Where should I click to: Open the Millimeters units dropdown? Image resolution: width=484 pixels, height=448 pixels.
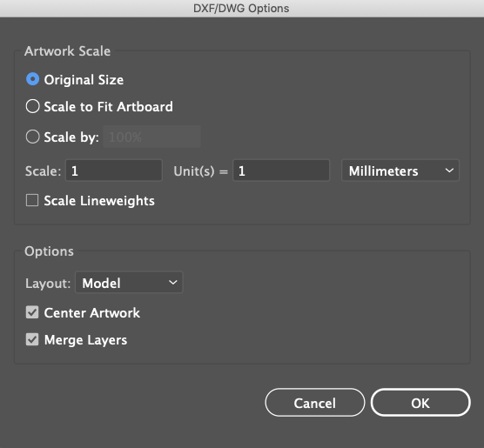[400, 171]
